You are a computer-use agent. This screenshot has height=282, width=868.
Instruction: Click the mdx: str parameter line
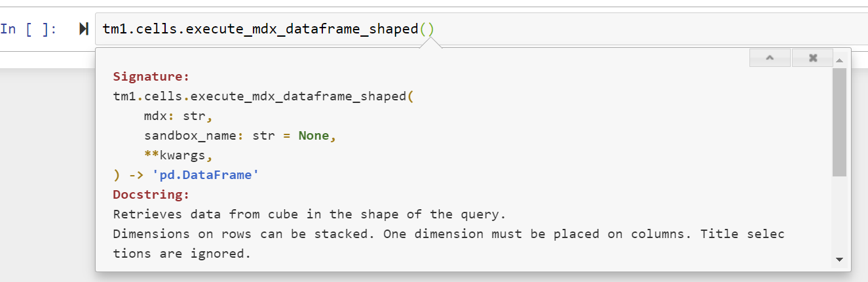[178, 116]
